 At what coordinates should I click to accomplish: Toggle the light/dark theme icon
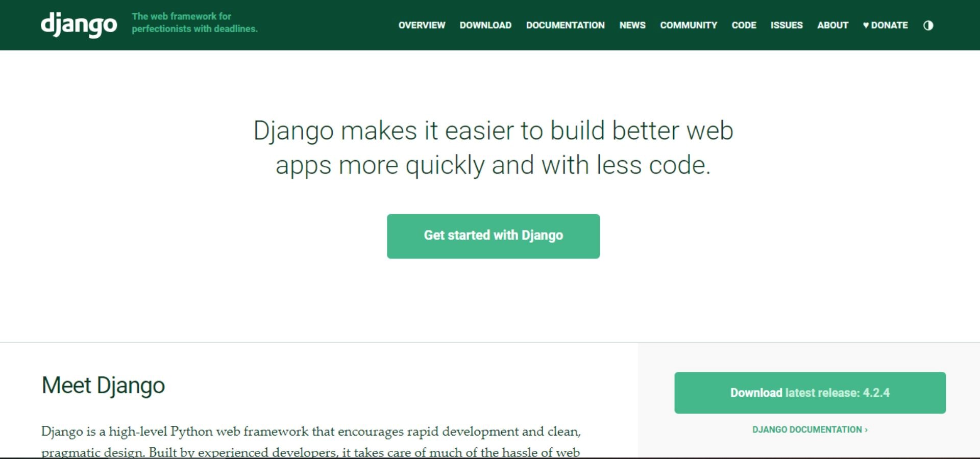[x=928, y=25]
